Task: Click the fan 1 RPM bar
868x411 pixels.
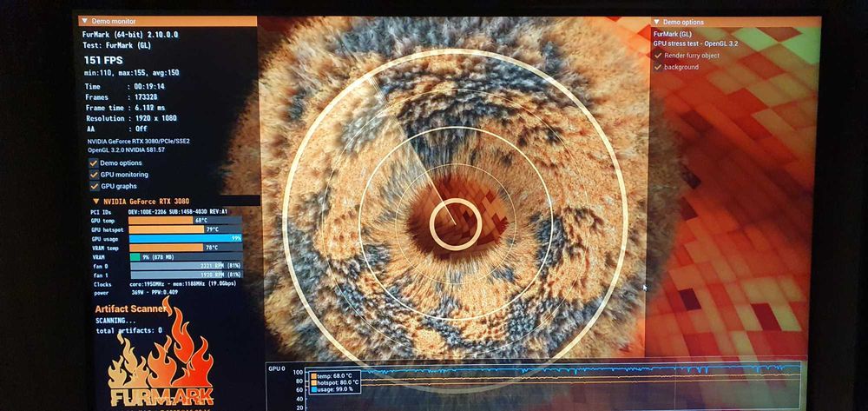Action: pos(186,275)
